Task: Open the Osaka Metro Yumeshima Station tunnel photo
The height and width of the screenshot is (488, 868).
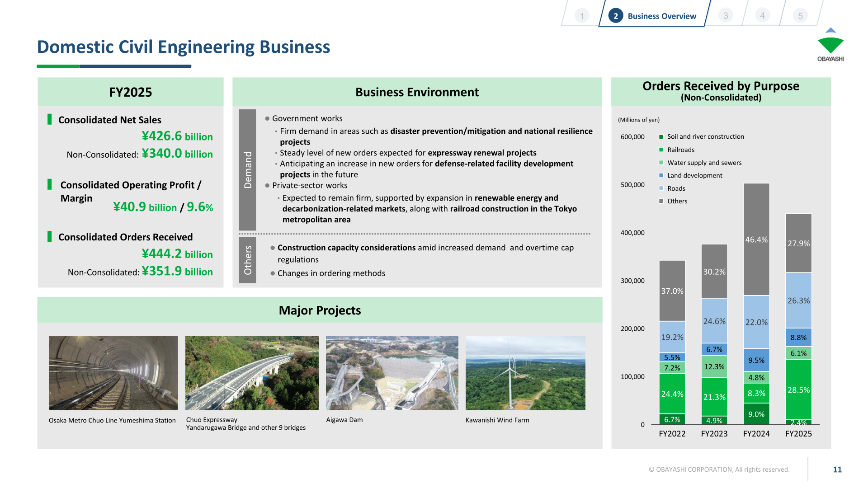Action: tap(113, 373)
